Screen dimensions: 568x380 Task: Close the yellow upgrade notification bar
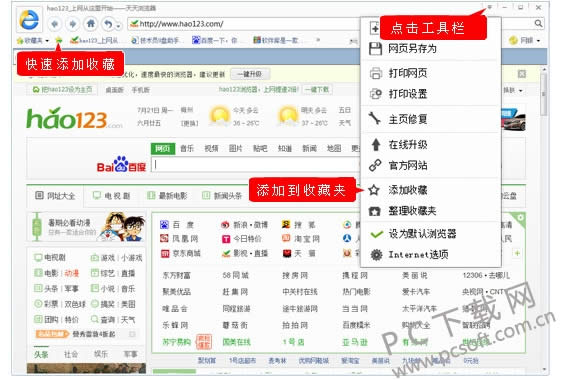pos(522,74)
